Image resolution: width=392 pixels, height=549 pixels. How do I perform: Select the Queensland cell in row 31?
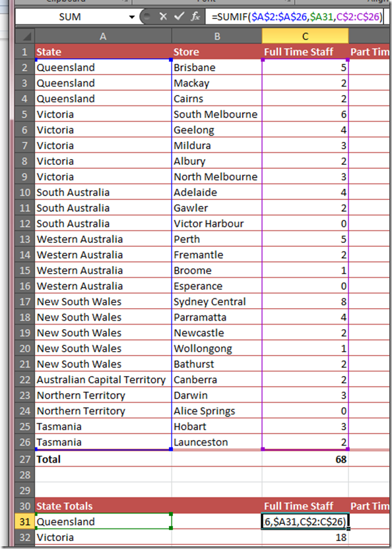(x=104, y=522)
